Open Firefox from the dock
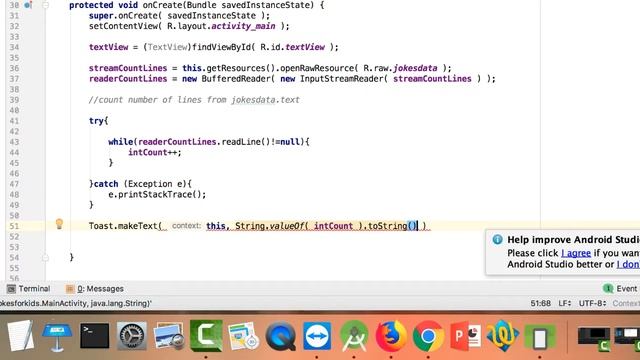 coord(391,336)
